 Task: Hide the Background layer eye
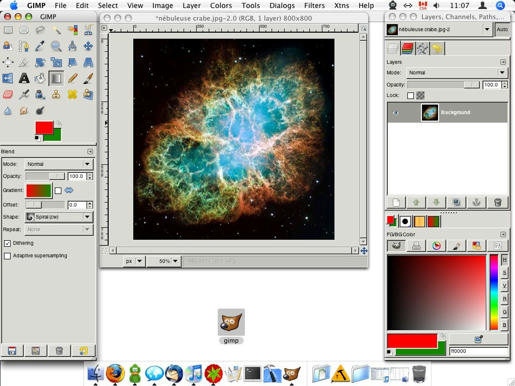click(x=396, y=113)
